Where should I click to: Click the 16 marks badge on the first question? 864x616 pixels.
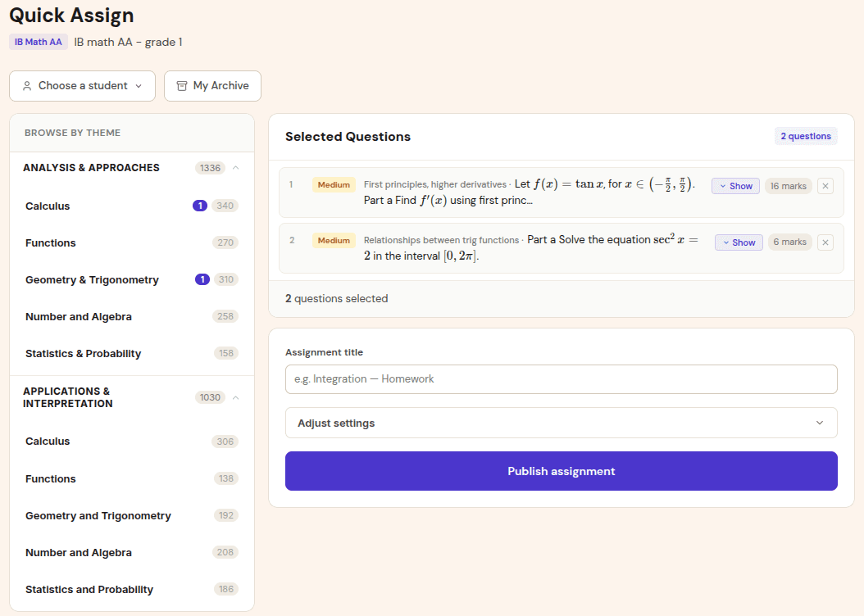[x=787, y=186]
